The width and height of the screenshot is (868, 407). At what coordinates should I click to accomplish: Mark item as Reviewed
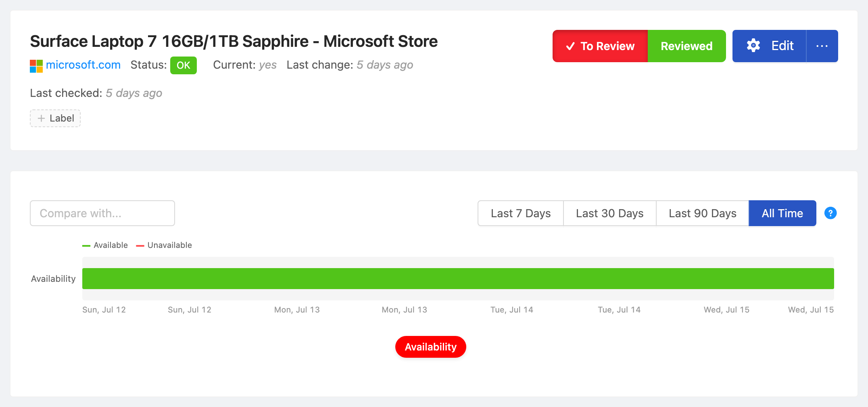tap(687, 46)
